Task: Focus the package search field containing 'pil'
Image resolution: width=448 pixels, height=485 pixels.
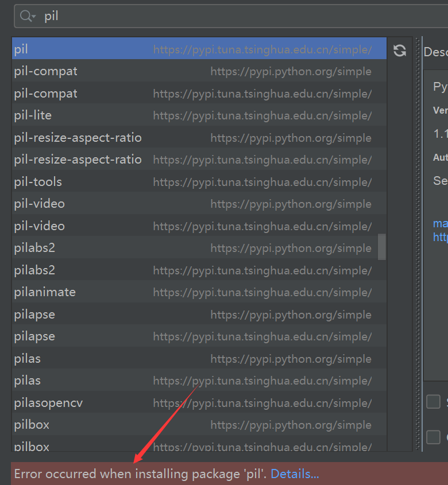Action: (231, 16)
